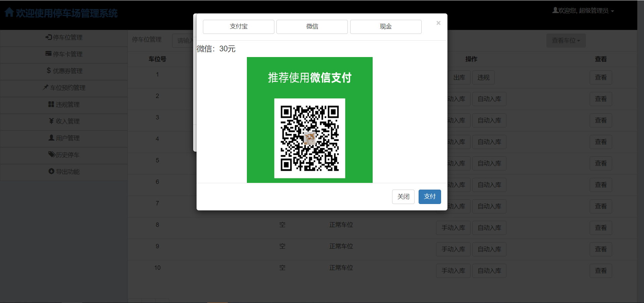Choose the 现金 payment tab
This screenshot has width=644, height=303.
pos(386,27)
